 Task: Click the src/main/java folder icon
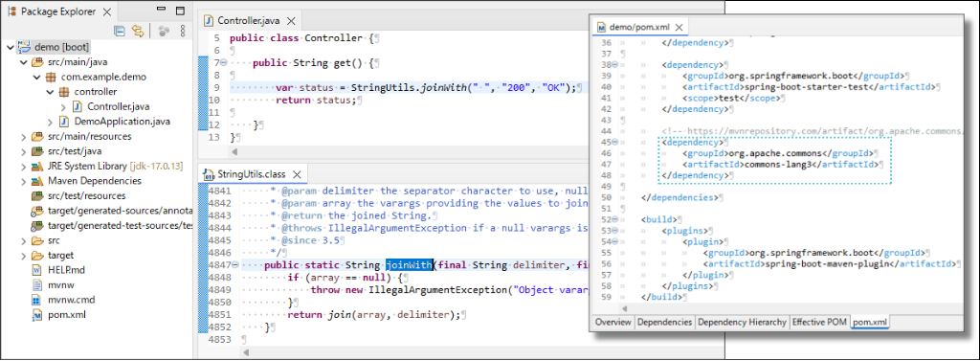(37, 62)
